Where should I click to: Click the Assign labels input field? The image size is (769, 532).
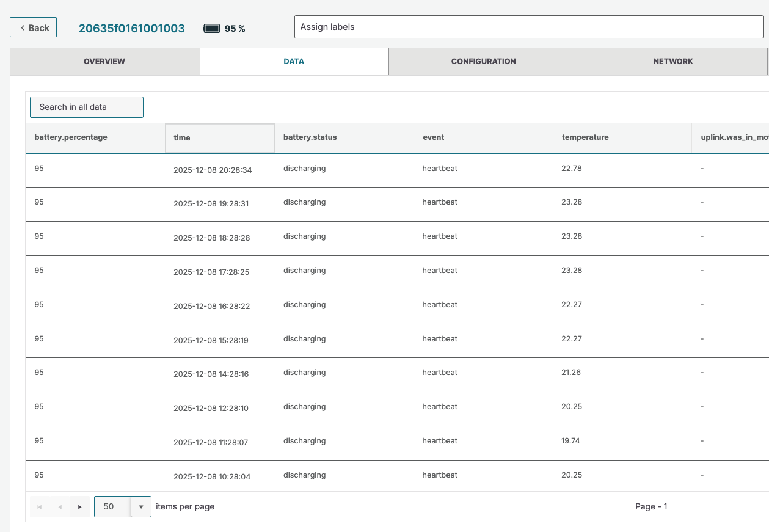pyautogui.click(x=528, y=27)
